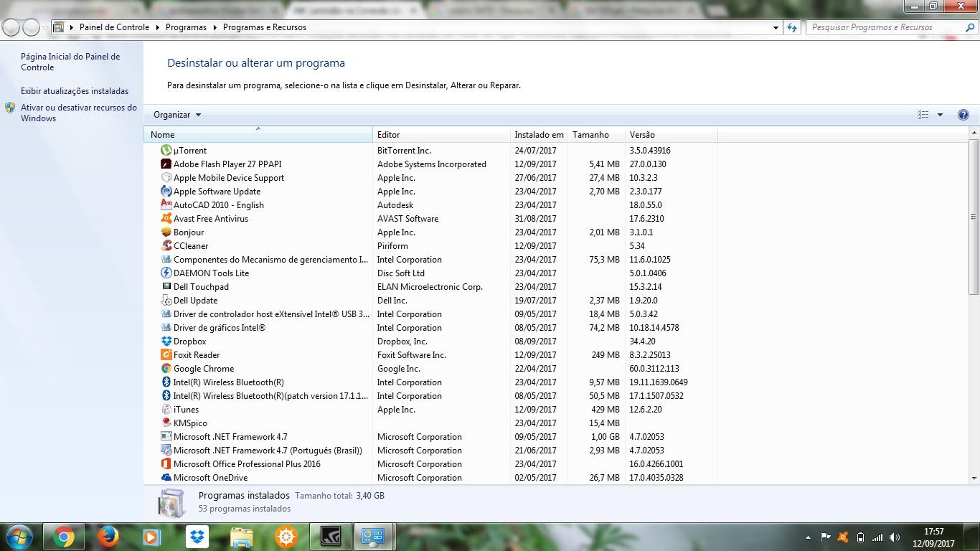Select the Apple Mobile Device Support icon
980x551 pixels.
coord(166,178)
